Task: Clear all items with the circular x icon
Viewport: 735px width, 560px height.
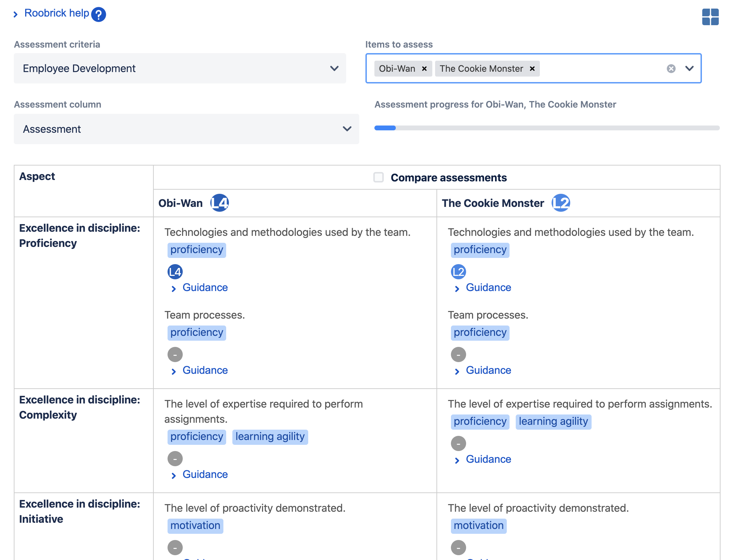Action: [671, 69]
